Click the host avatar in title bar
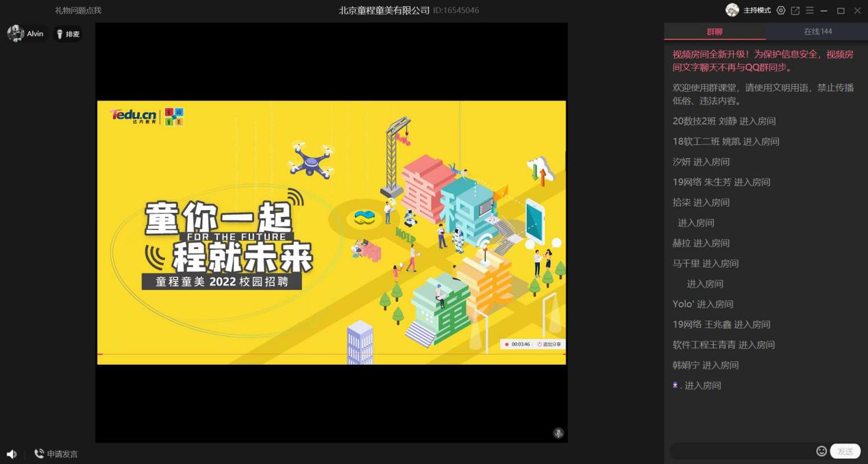The image size is (868, 464). click(x=732, y=10)
